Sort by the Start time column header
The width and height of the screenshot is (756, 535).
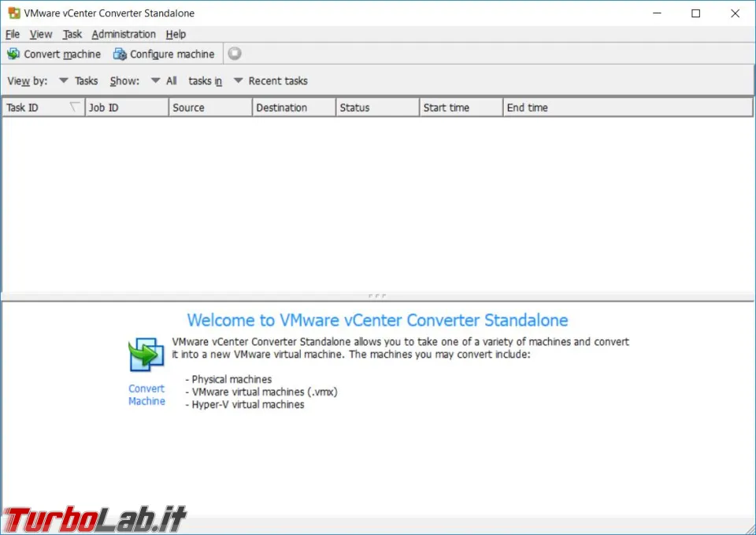[x=461, y=108]
